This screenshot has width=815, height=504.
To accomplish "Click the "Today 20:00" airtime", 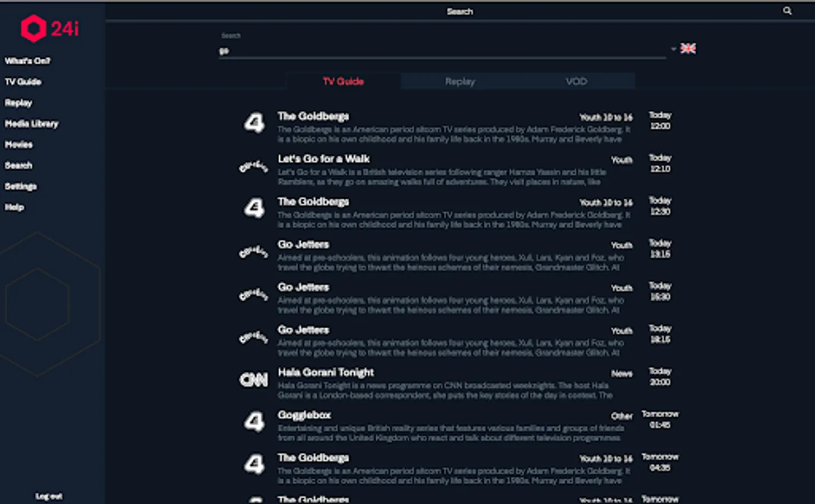I will tap(660, 376).
